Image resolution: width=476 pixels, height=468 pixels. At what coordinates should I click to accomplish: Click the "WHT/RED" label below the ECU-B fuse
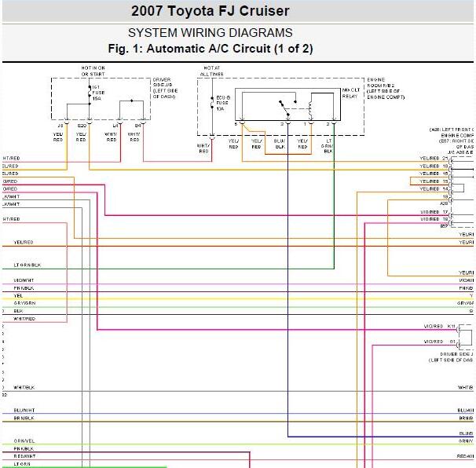(203, 148)
